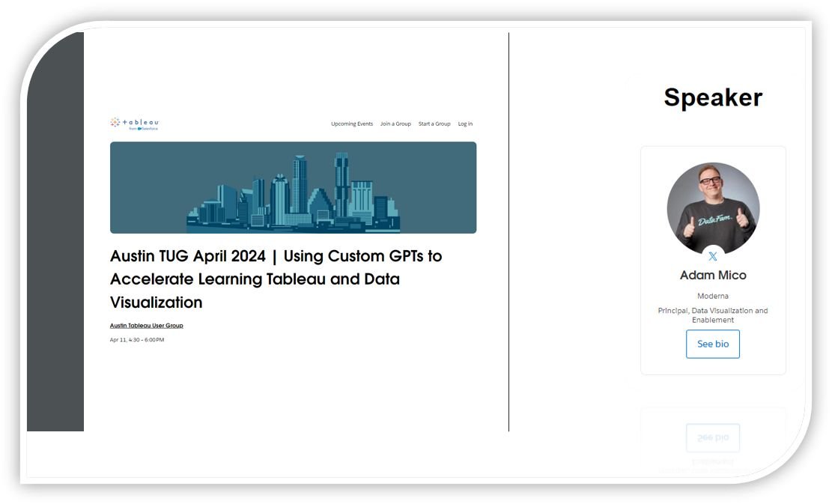Select the Moderna company text
The height and width of the screenshot is (504, 832).
pyautogui.click(x=713, y=296)
